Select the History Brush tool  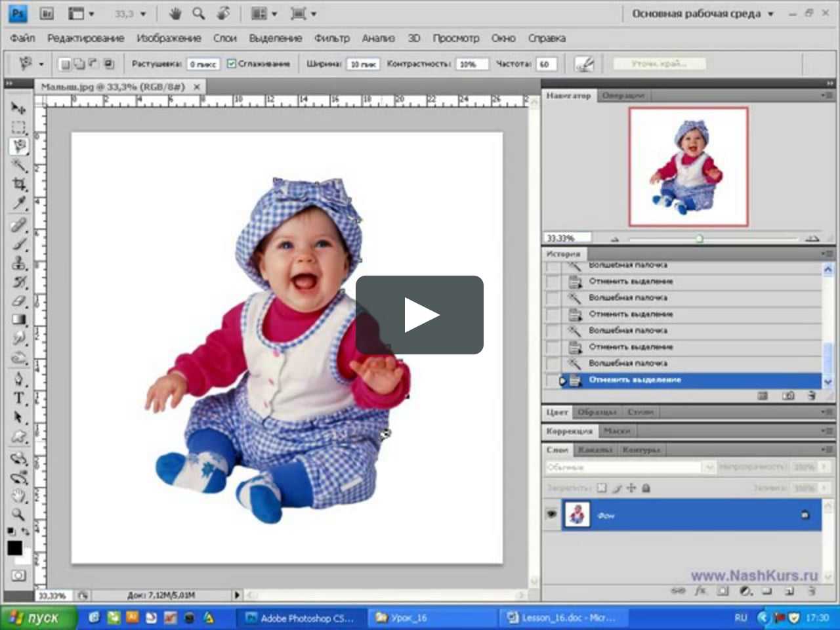click(18, 282)
